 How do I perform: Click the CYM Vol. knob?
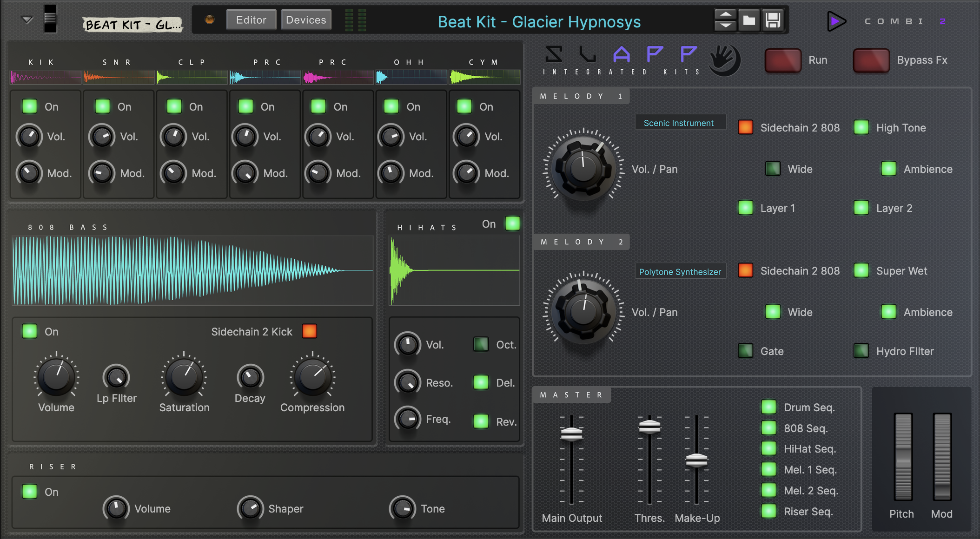pyautogui.click(x=466, y=136)
